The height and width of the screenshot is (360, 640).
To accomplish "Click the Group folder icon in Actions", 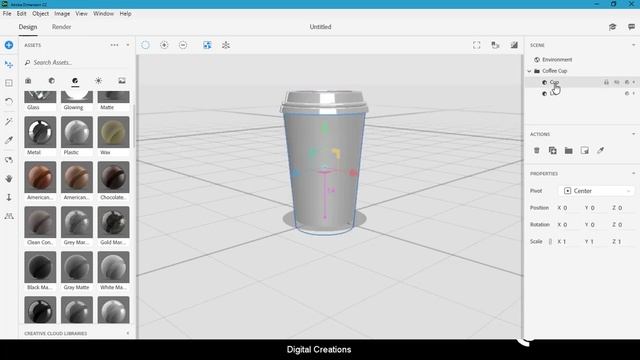I will [x=569, y=151].
